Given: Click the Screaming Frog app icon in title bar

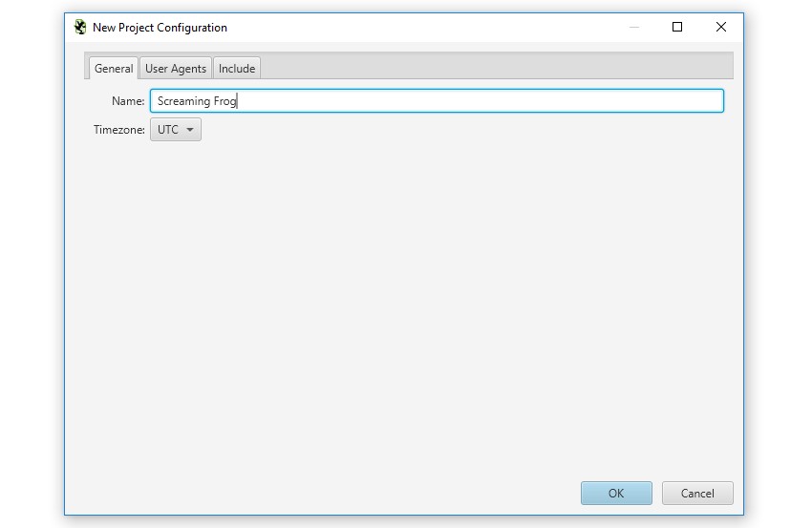Looking at the screenshot, I should coord(80,27).
